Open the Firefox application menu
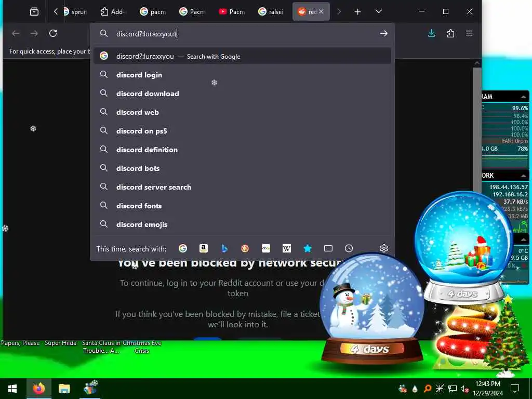 click(469, 33)
